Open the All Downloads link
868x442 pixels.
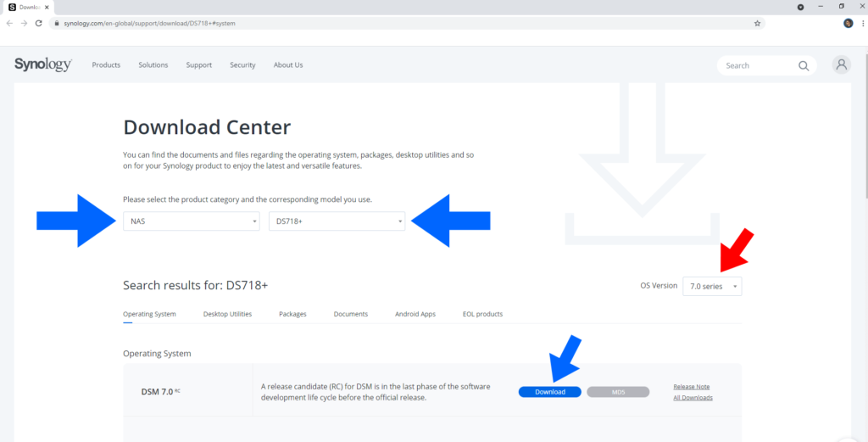(693, 398)
